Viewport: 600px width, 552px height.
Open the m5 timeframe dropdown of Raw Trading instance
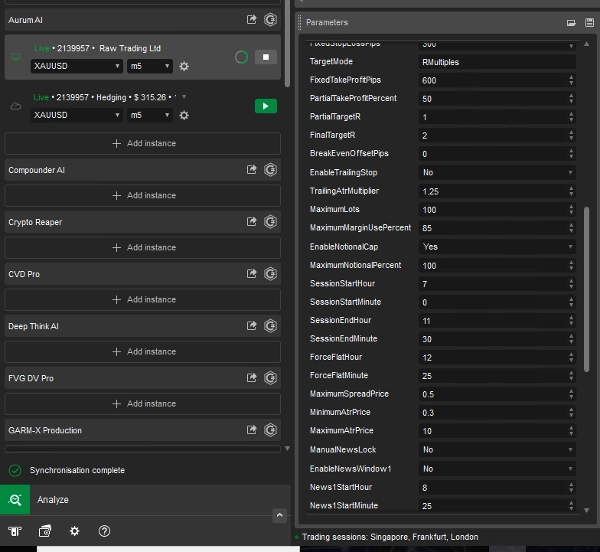tap(150, 66)
